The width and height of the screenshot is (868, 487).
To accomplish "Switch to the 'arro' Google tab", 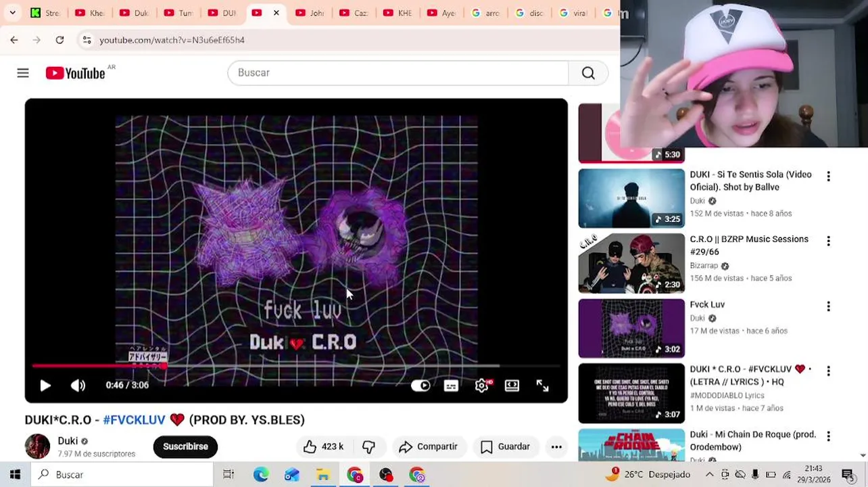I will 485,13.
